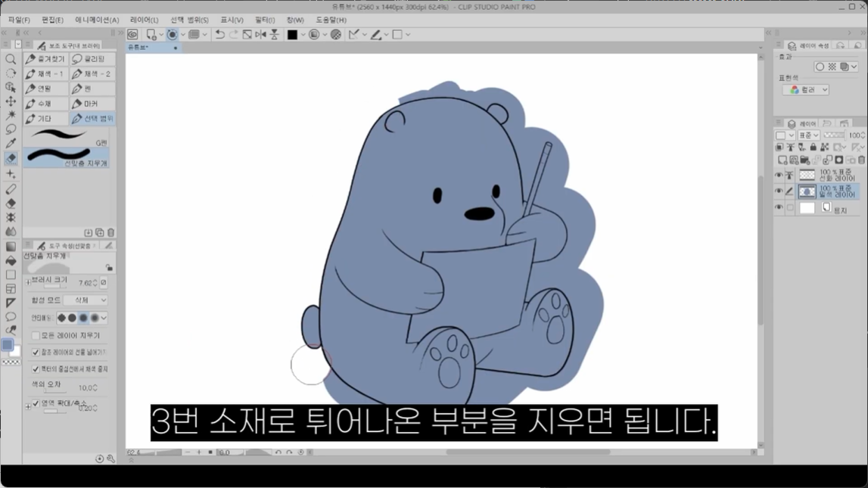
Task: Select the Lasso selection tool
Action: (11, 129)
